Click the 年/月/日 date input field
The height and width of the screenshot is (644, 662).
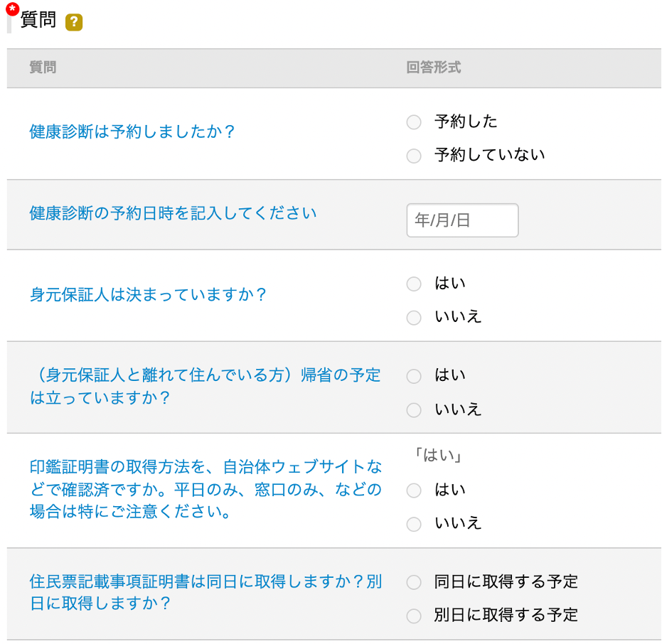tap(462, 220)
